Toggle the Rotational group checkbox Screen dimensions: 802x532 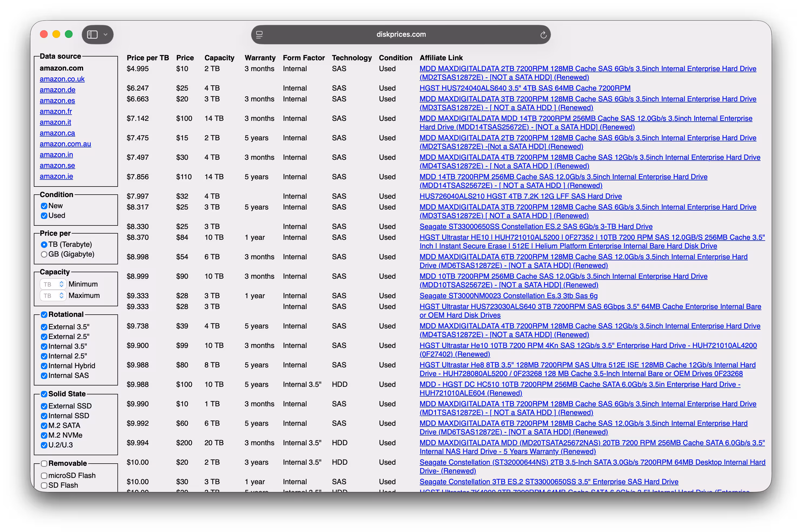click(x=44, y=314)
